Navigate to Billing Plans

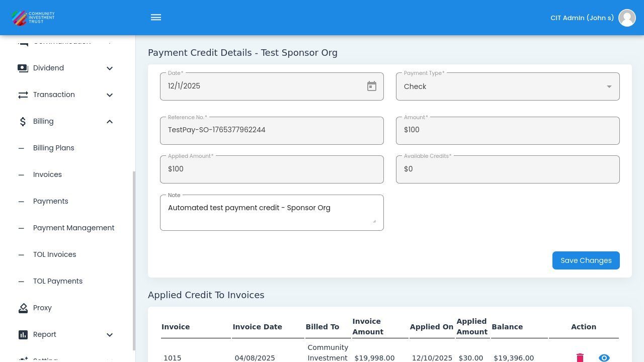(x=53, y=148)
